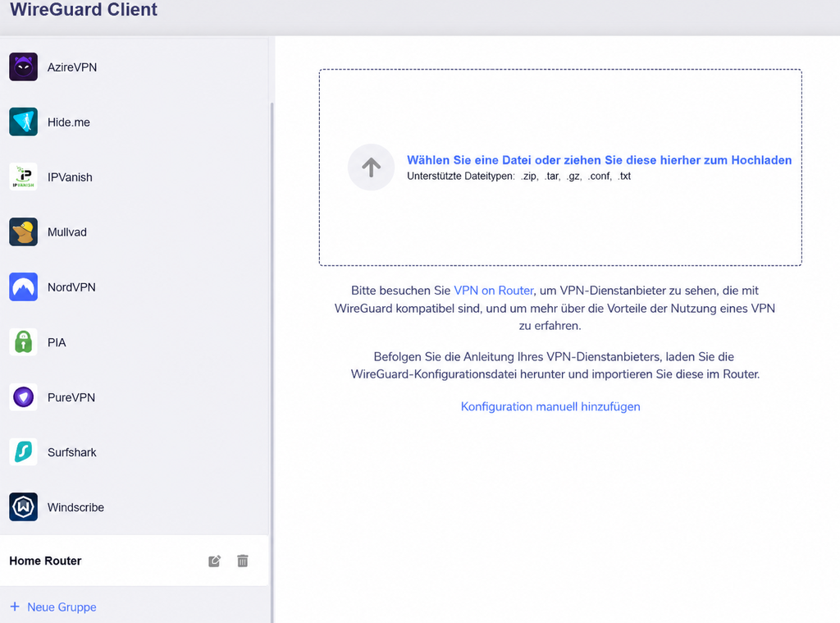Select AzireVPN provider name
Screen dimensions: 840x623
pyautogui.click(x=72, y=67)
